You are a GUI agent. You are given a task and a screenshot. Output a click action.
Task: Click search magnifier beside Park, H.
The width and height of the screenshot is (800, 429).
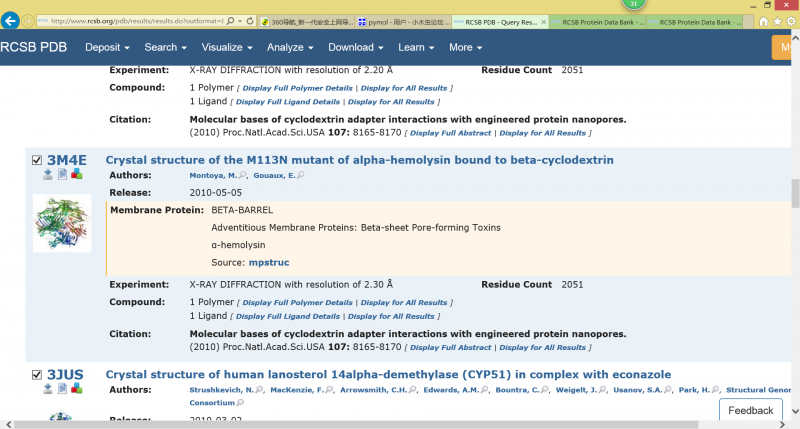point(715,390)
